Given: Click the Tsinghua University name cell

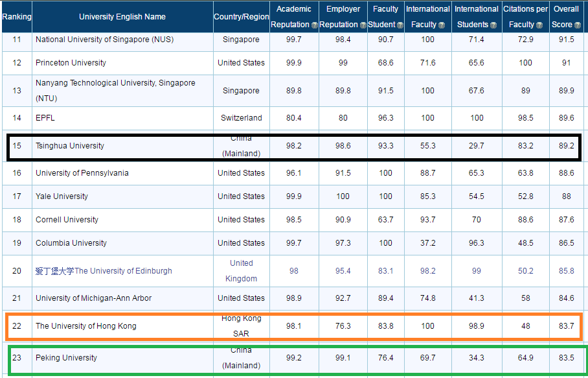Looking at the screenshot, I should click(x=122, y=146).
